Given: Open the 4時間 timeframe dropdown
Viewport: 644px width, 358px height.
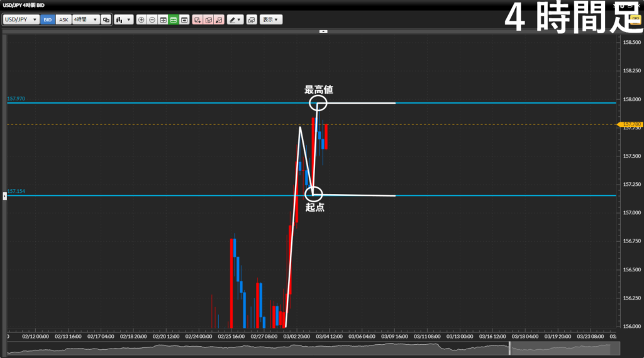Looking at the screenshot, I should (86, 19).
